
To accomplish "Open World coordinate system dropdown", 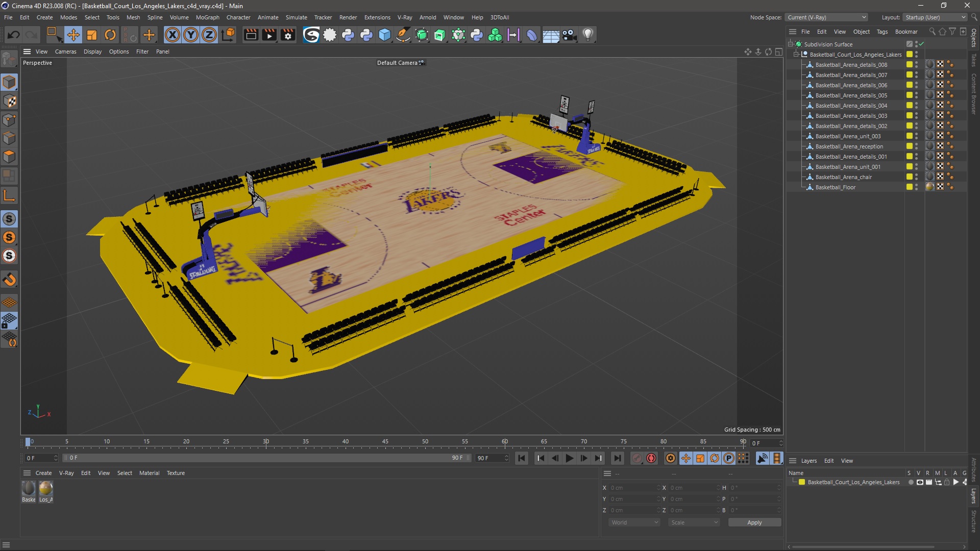I will (x=634, y=522).
